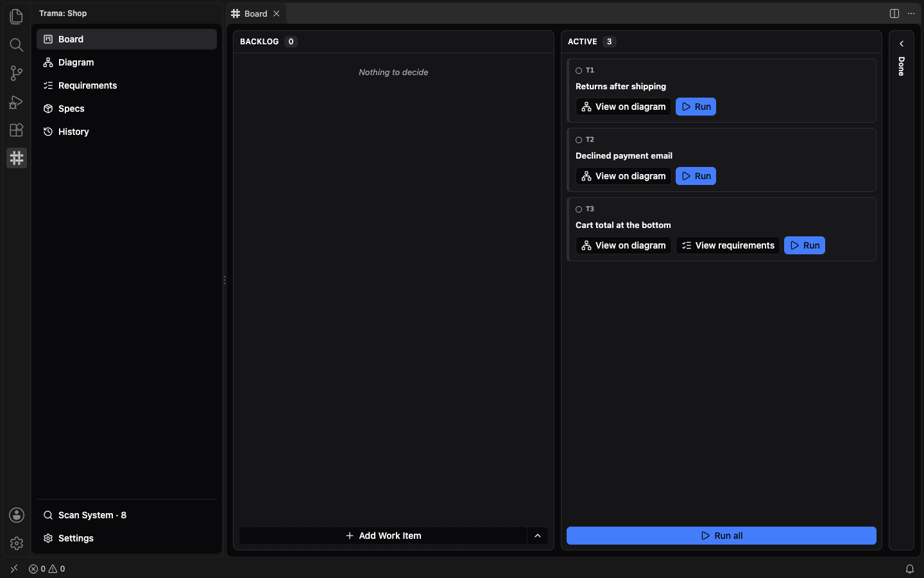Click the Run all button

721,536
